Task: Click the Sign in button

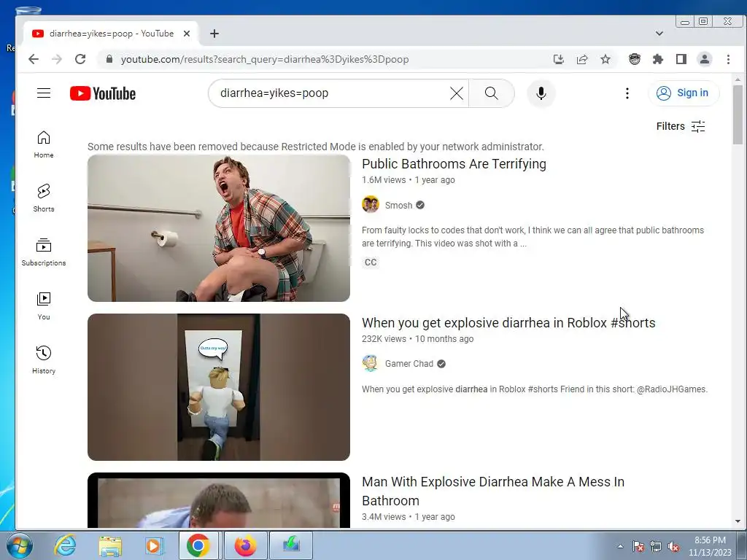Action: (684, 93)
